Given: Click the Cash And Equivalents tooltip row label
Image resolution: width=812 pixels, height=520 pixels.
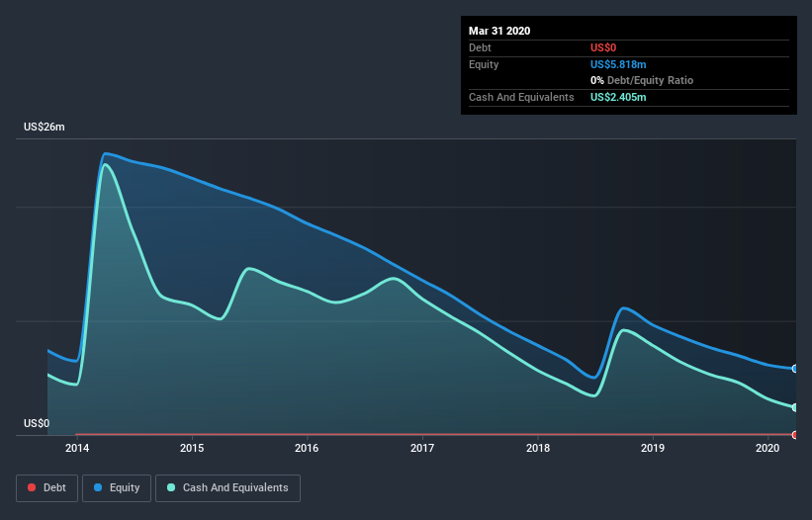Looking at the screenshot, I should 521,97.
